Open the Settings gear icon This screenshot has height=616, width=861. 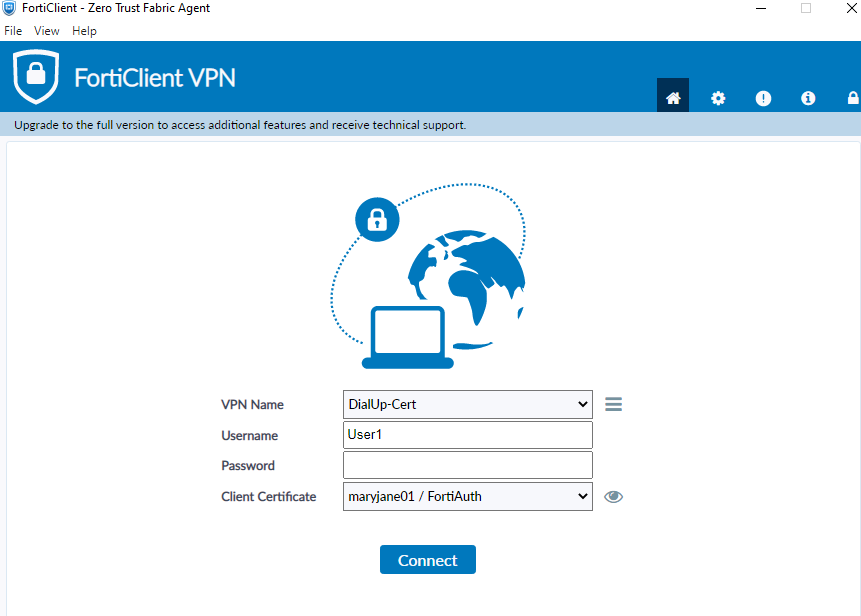click(x=718, y=98)
